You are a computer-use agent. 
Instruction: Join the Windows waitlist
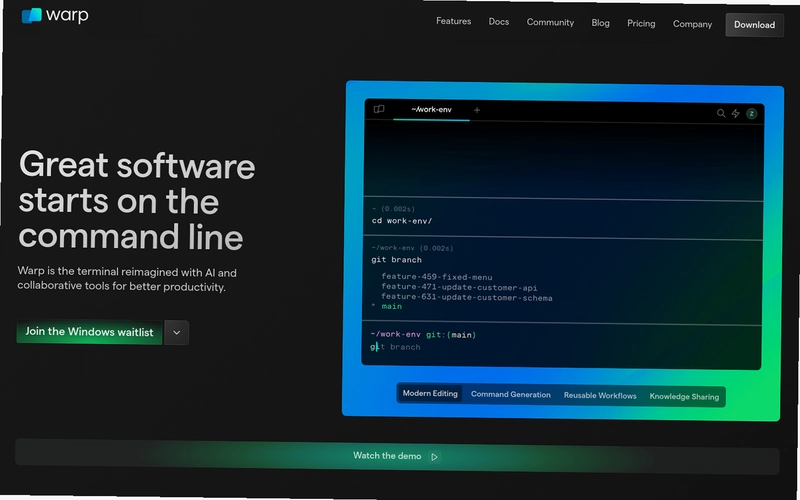click(x=89, y=332)
